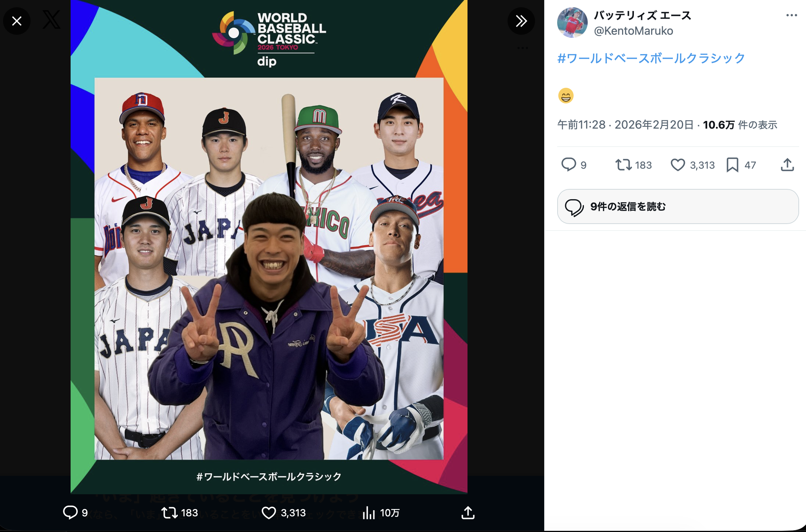The image size is (806, 532).
Task: Click the reply icon in the right panel
Action: click(x=568, y=165)
